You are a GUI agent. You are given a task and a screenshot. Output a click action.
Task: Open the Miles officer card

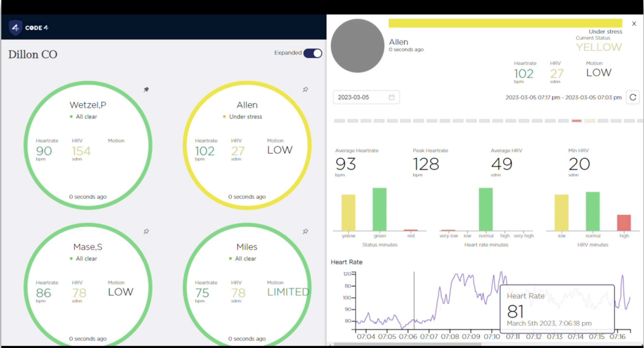coord(247,284)
